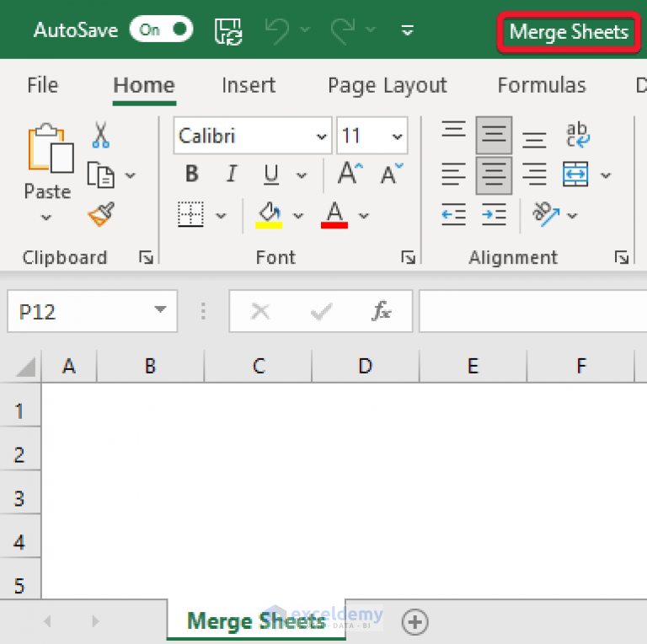Open the Fill Color dropdown arrow
Screen dimensions: 647x644
point(298,216)
